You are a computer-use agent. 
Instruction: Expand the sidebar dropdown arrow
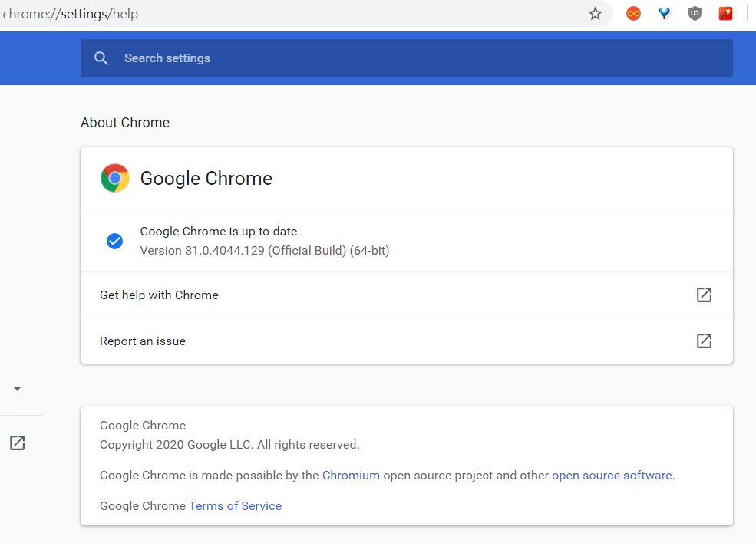18,388
